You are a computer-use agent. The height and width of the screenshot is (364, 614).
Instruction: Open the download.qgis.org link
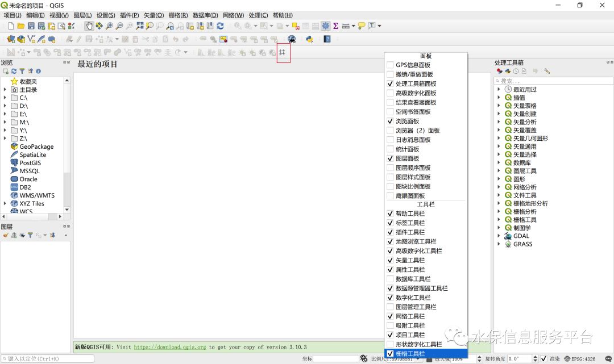tap(169, 347)
